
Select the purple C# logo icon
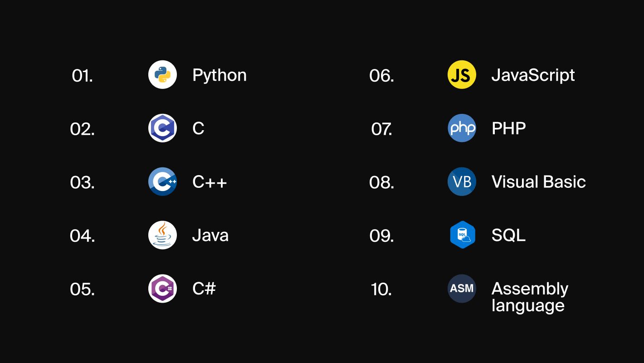[x=162, y=289]
